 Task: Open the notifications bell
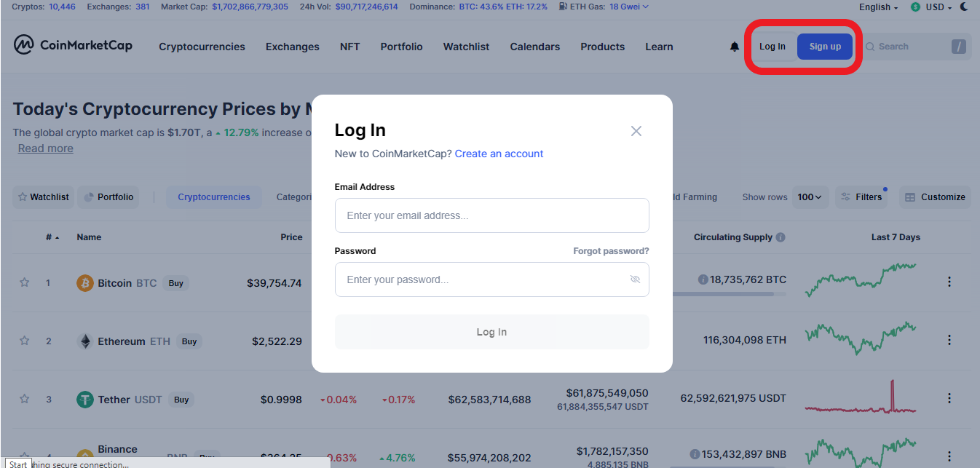tap(735, 47)
